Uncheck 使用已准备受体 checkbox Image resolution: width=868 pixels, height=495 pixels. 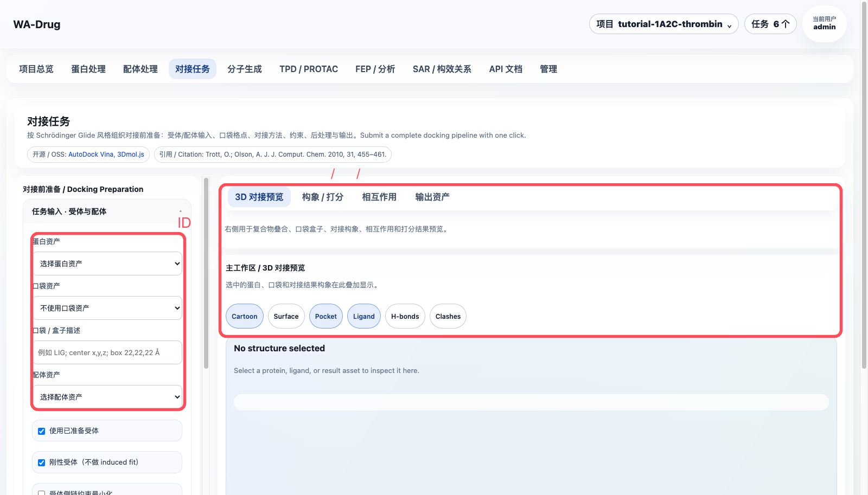41,431
